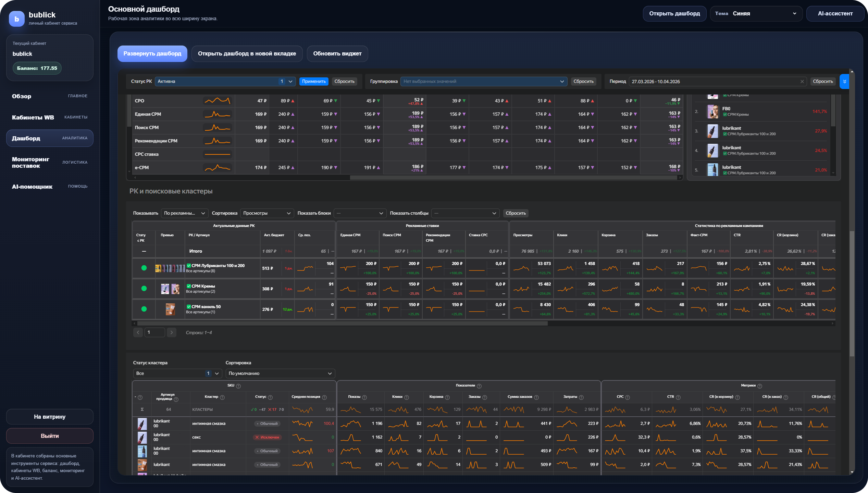The height and width of the screenshot is (493, 868).
Task: Click the help icon beside SKU header
Action: point(238,386)
